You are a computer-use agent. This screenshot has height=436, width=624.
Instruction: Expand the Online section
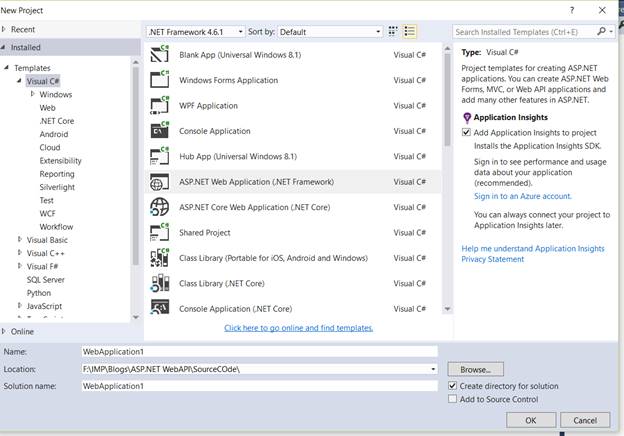(4, 331)
